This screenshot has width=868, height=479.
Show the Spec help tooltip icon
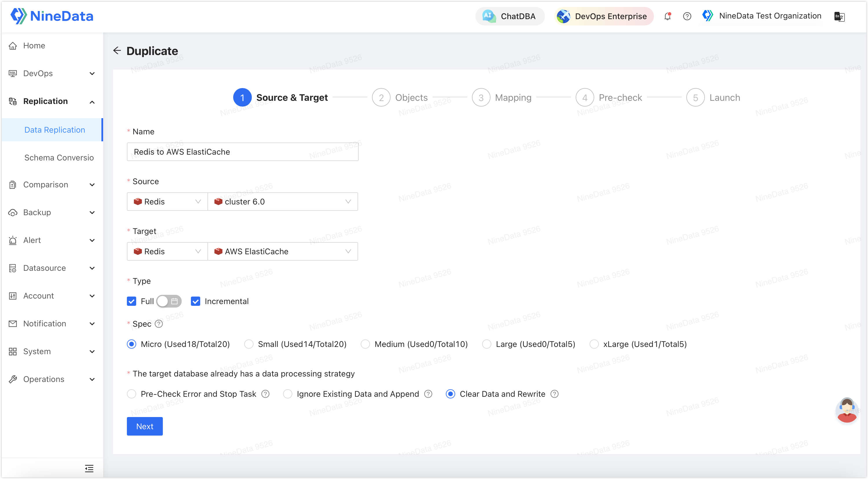(159, 324)
